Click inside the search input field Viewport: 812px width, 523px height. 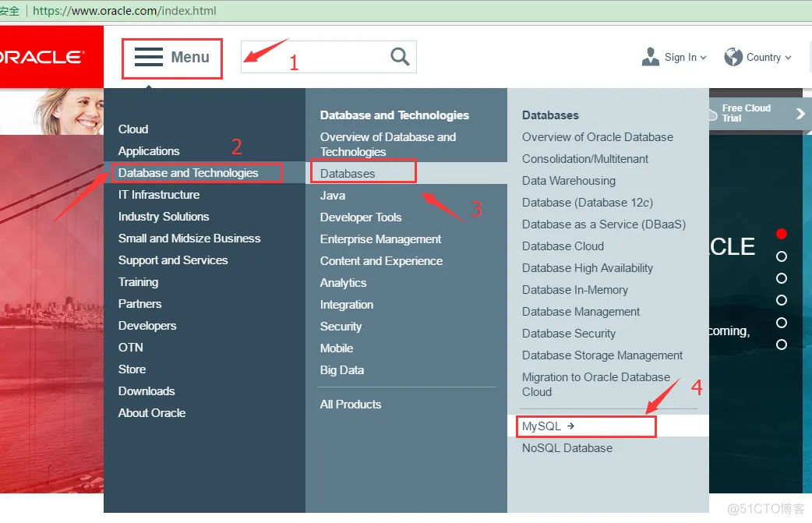pos(328,57)
